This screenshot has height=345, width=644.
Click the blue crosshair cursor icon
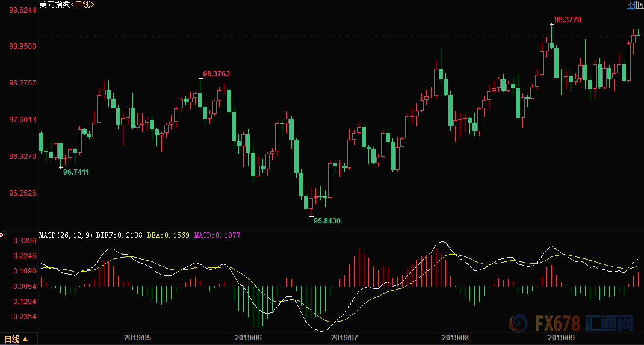pos(630,5)
